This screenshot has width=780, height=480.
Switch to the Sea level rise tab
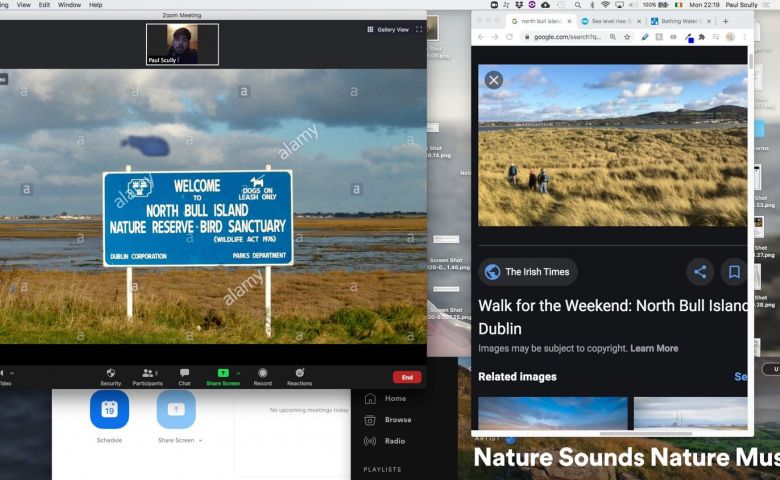click(608, 20)
